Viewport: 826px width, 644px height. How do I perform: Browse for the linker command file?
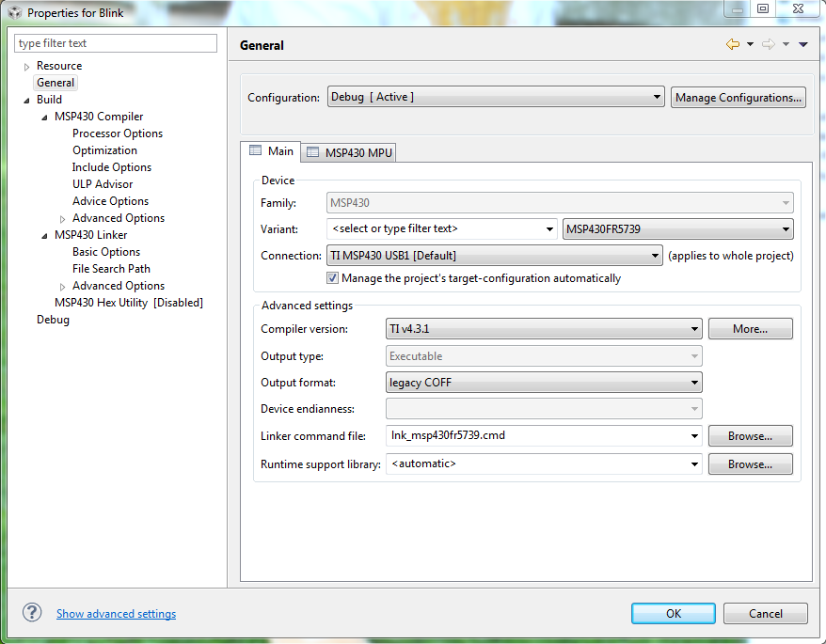click(x=750, y=435)
